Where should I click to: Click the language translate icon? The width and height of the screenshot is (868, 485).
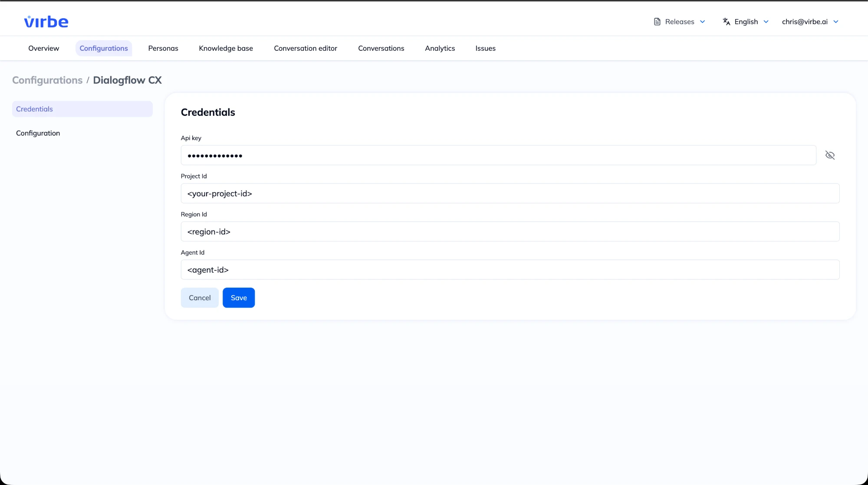tap(727, 22)
